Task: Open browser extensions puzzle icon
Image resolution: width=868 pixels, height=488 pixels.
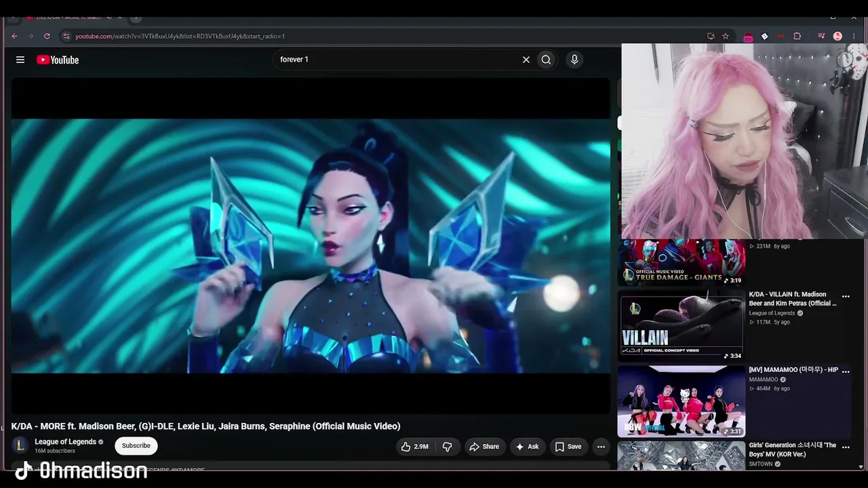Action: (x=797, y=36)
